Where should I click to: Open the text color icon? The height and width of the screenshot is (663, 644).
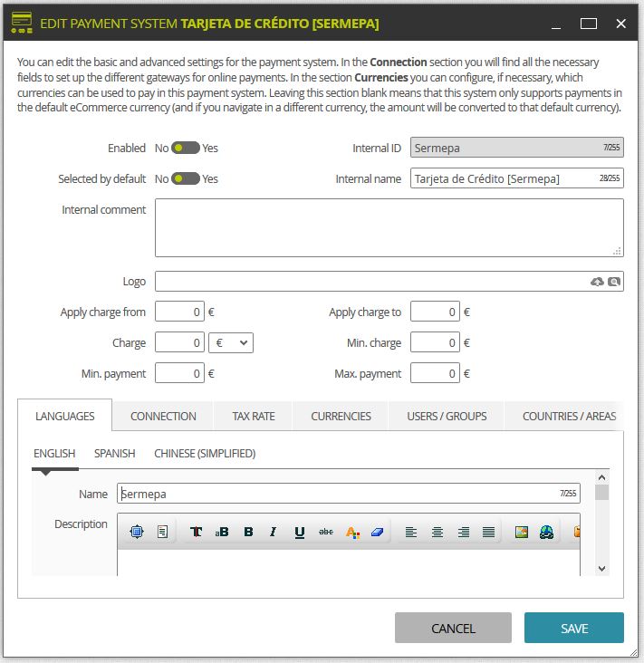coord(352,532)
